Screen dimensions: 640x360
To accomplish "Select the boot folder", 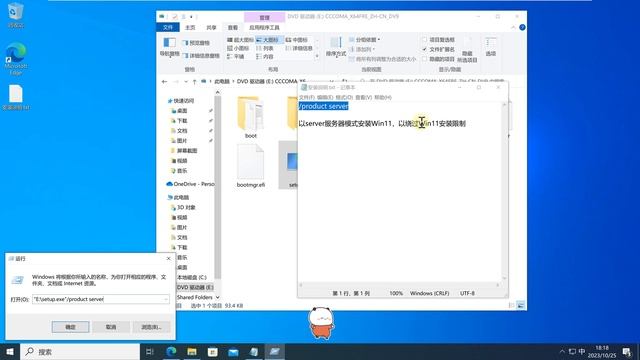I will (x=251, y=118).
